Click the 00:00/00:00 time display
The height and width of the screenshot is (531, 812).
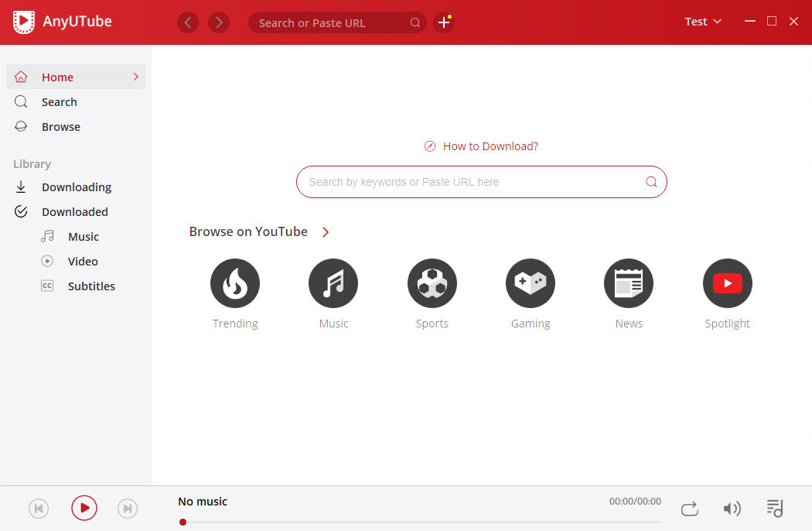pos(635,502)
